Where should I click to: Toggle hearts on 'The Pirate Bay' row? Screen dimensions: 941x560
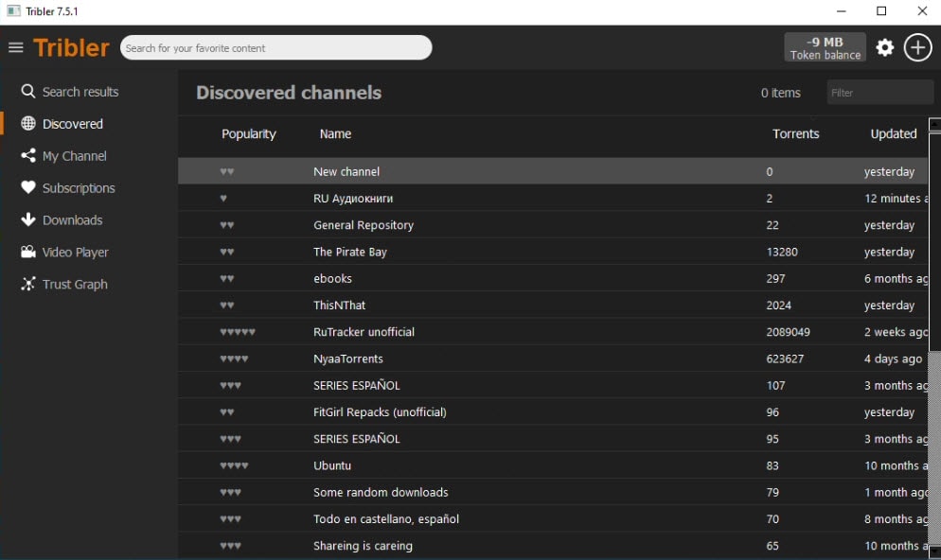(227, 252)
